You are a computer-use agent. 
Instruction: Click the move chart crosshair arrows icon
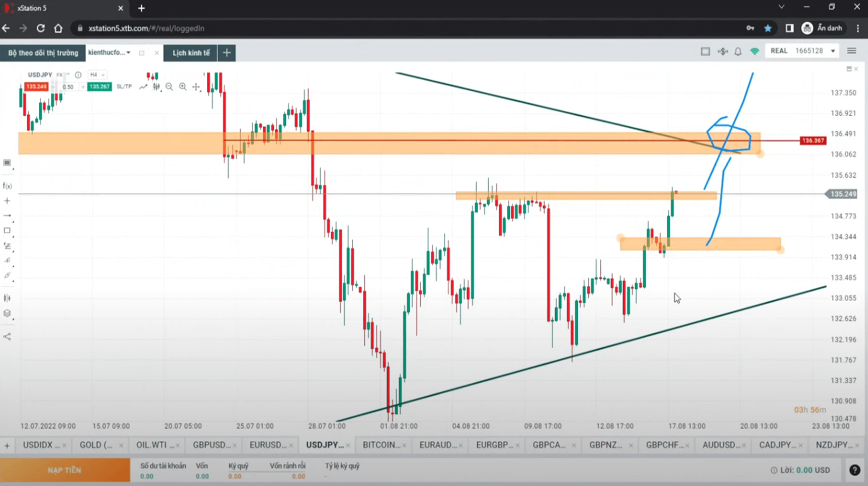pos(196,87)
